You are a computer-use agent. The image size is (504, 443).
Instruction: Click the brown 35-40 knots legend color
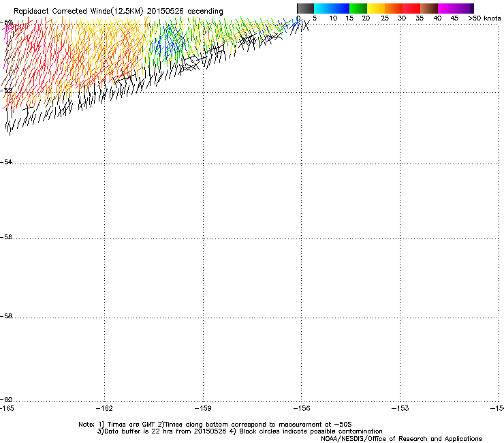[x=429, y=8]
